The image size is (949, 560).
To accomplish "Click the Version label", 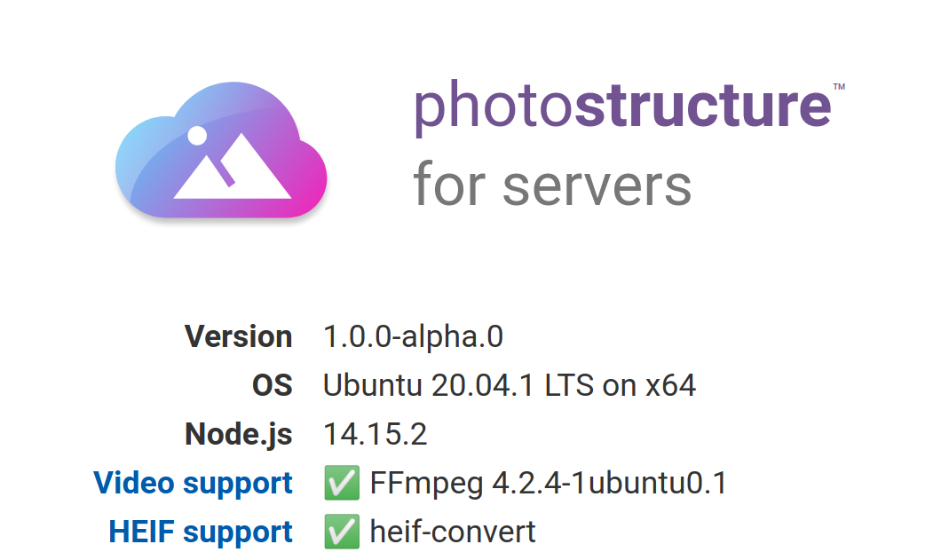I will point(239,336).
